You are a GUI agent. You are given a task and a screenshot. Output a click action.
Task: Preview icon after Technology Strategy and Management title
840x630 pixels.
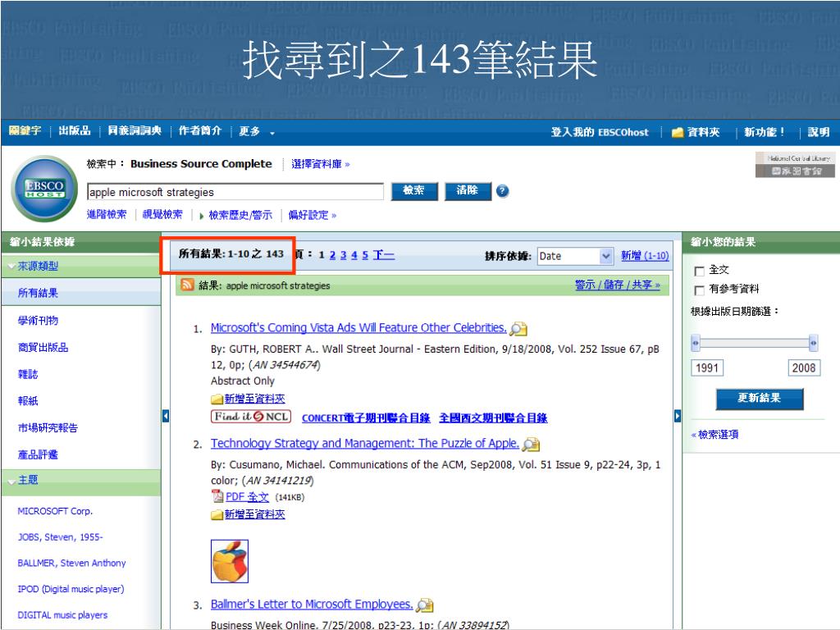[x=531, y=444]
